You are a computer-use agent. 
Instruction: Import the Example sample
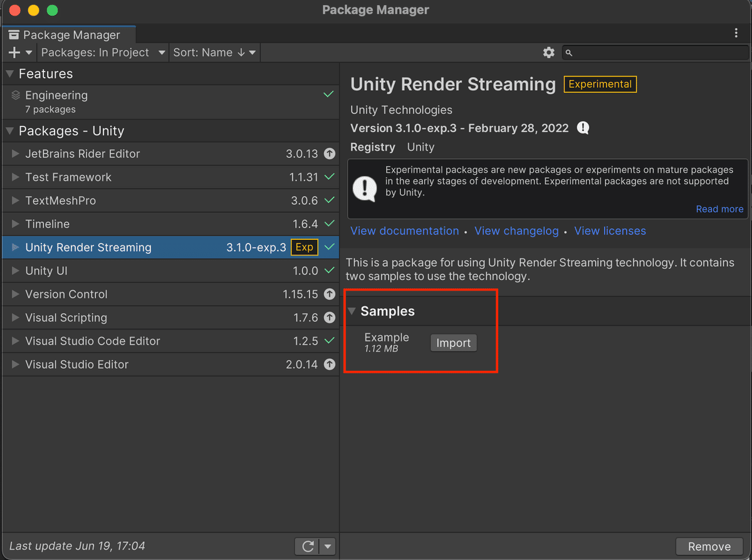[454, 343]
